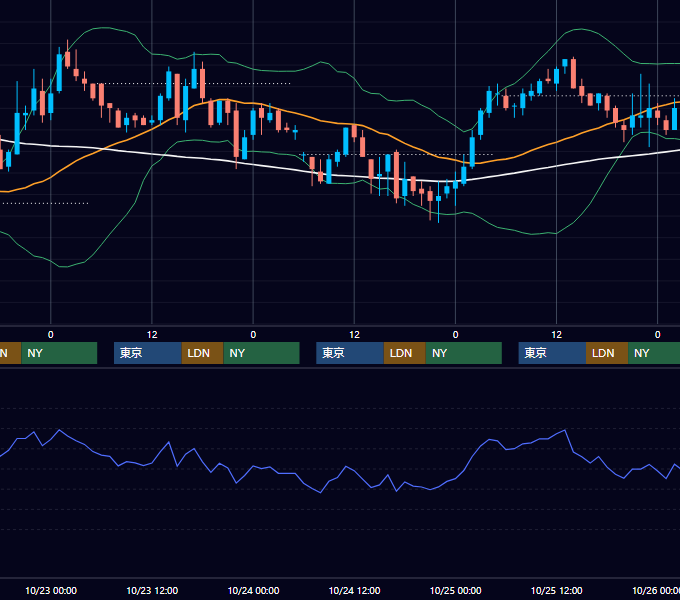680x600 pixels.
Task: Select the LDN session bar on 10/25
Action: pos(607,353)
